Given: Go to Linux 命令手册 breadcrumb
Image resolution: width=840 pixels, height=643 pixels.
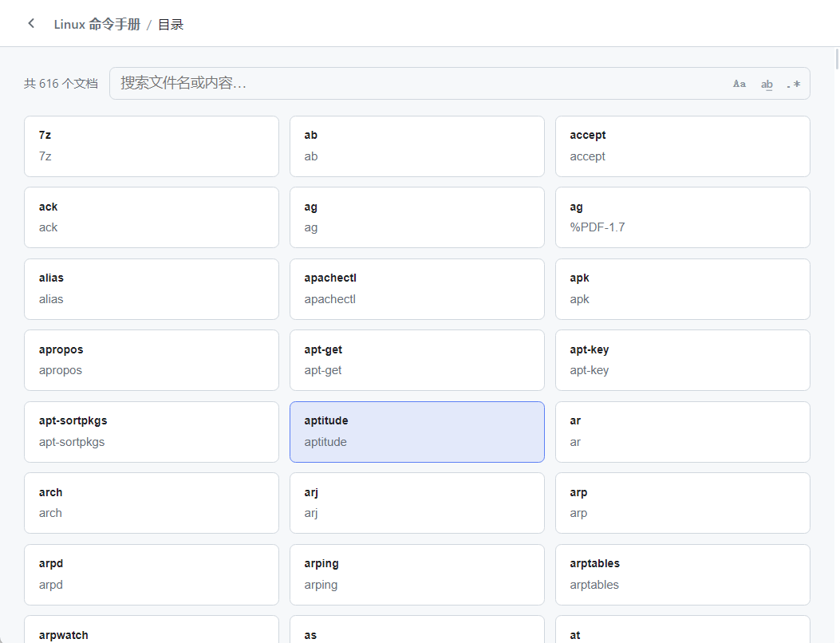Looking at the screenshot, I should coord(97,24).
